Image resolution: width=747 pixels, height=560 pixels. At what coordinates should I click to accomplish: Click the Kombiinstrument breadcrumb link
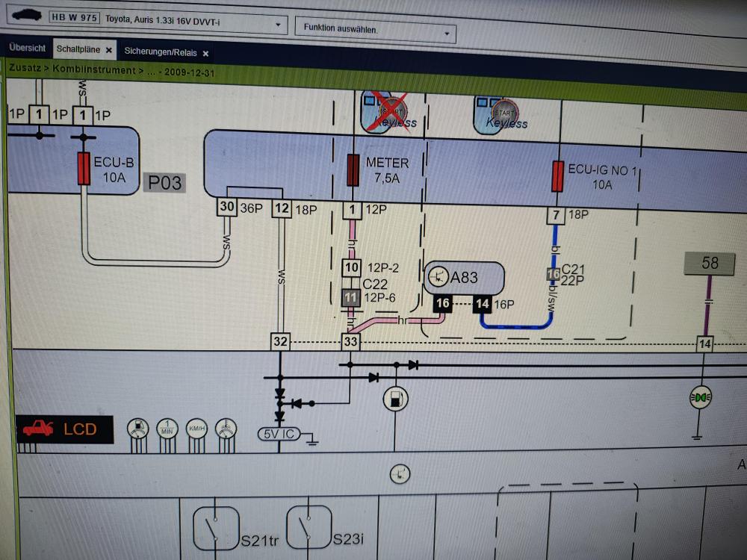pyautogui.click(x=94, y=69)
